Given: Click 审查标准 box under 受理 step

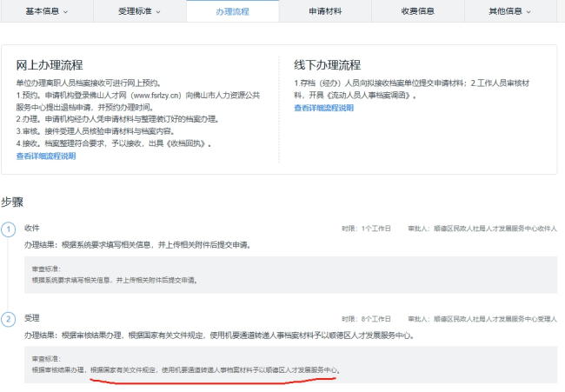Looking at the screenshot, I should [291, 364].
